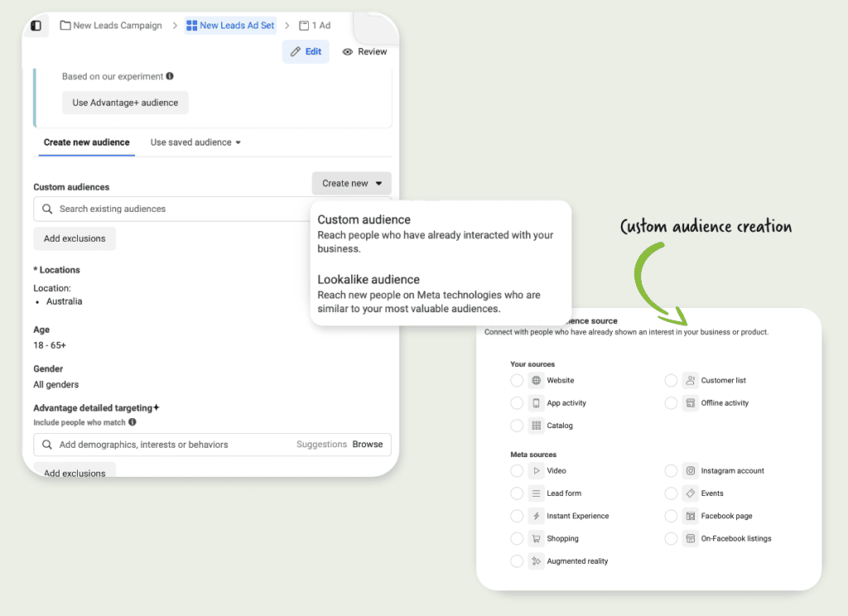Click the Website source globe icon
Image resolution: width=848 pixels, height=616 pixels.
click(537, 381)
